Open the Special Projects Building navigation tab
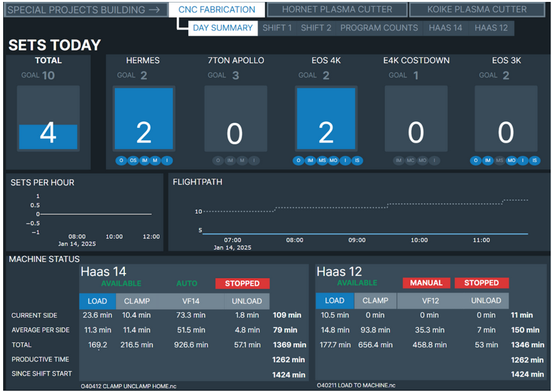The width and height of the screenshot is (552, 392). click(x=86, y=10)
